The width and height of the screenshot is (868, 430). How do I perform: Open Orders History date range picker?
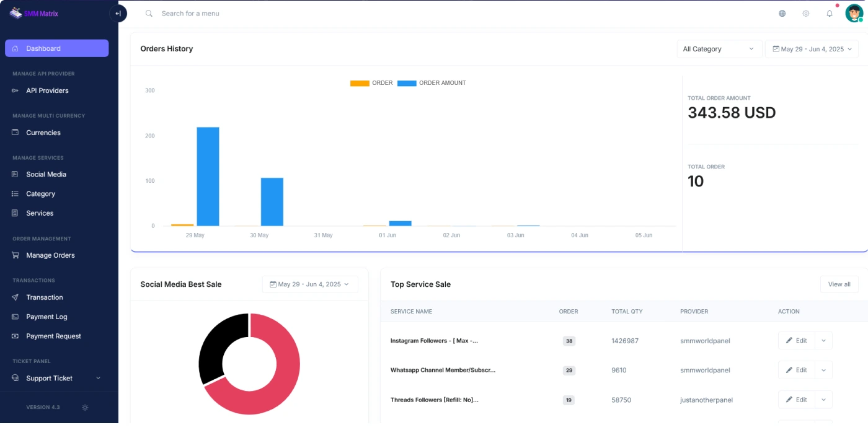[x=812, y=49]
